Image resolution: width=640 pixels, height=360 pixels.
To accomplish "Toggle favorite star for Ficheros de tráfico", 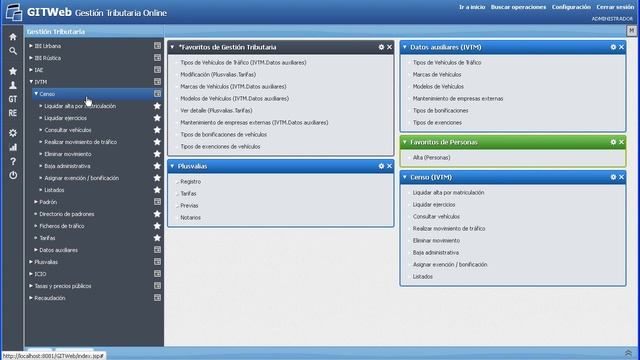I will click(x=157, y=226).
